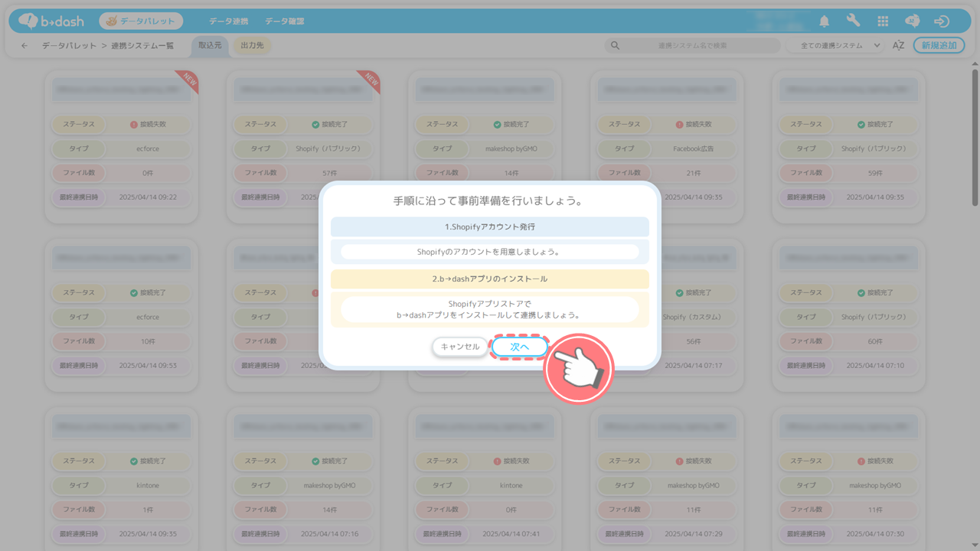The width and height of the screenshot is (980, 551).
Task: Click 次へ to proceed
Action: (x=520, y=347)
